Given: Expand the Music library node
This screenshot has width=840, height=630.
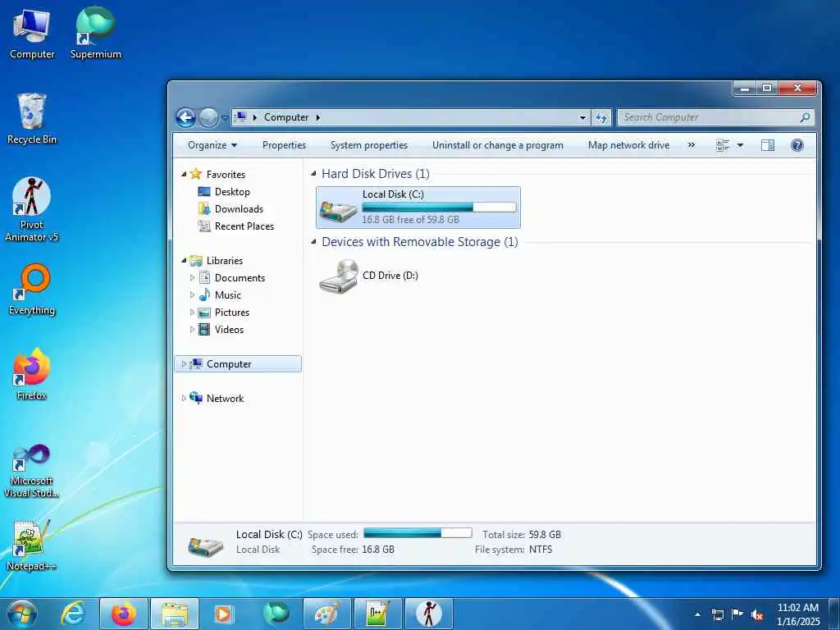Looking at the screenshot, I should tap(192, 294).
